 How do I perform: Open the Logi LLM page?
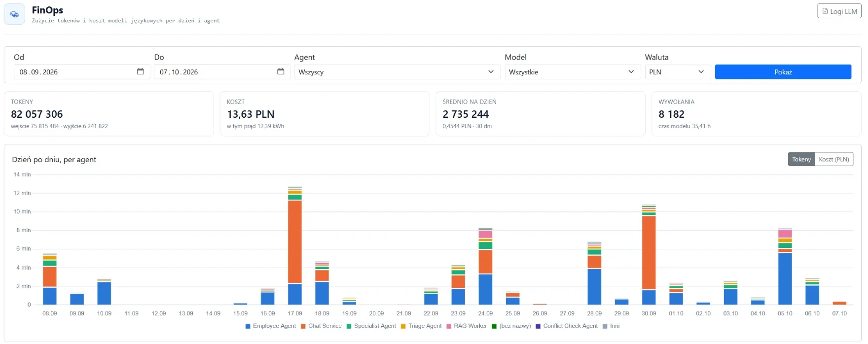[839, 11]
